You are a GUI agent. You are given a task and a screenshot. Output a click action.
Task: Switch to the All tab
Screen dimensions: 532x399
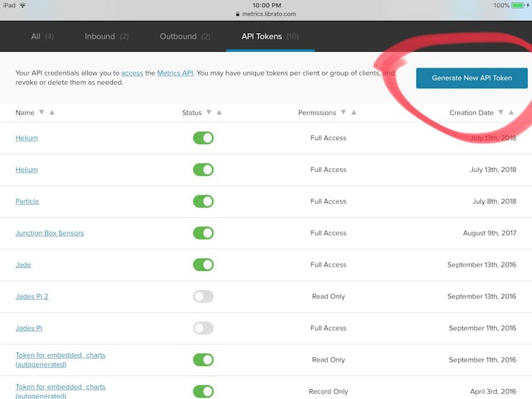point(42,36)
